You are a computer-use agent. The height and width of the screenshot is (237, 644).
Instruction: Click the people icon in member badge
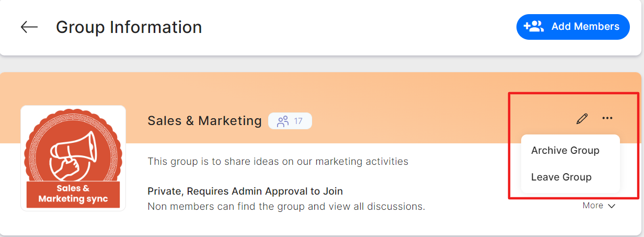pos(283,121)
